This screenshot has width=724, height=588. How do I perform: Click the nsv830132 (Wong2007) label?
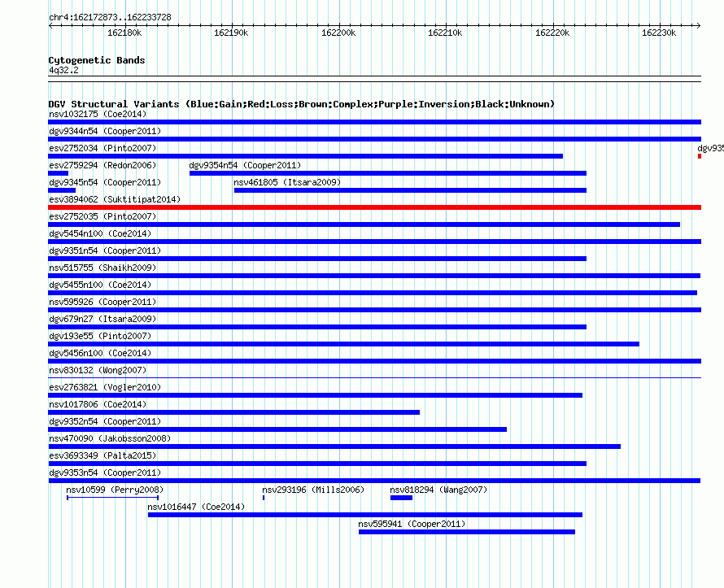coord(98,370)
